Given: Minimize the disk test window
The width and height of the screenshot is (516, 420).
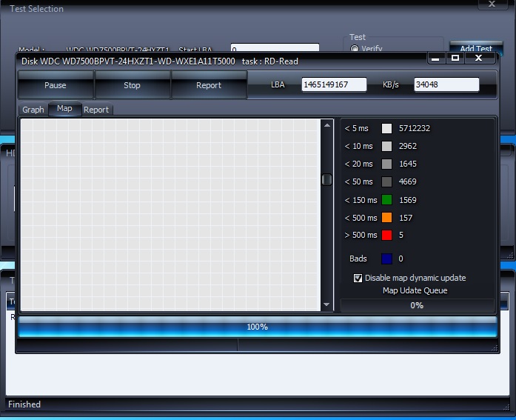Looking at the screenshot, I should pyautogui.click(x=435, y=59).
